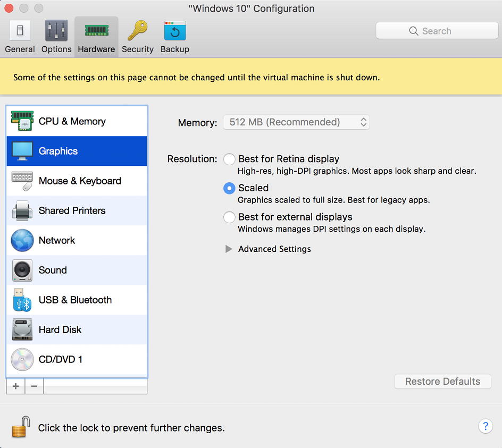Switch to the General tab label

[x=20, y=49]
